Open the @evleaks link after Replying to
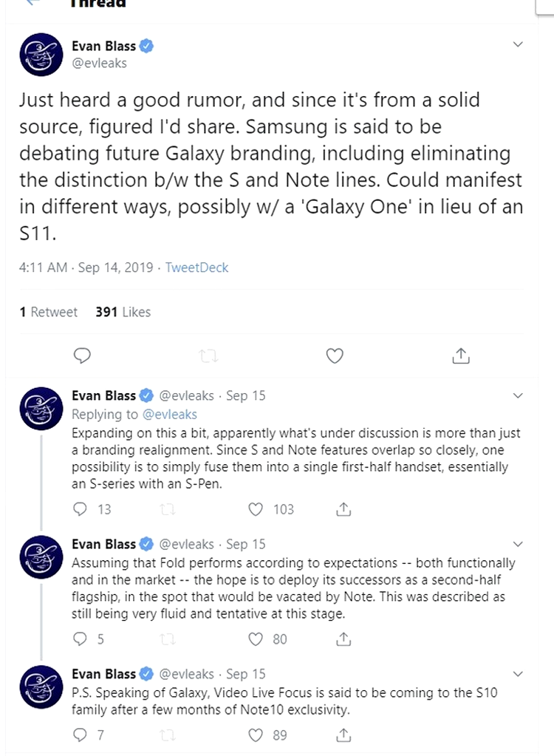Viewport: 554px width, 756px height. click(170, 414)
